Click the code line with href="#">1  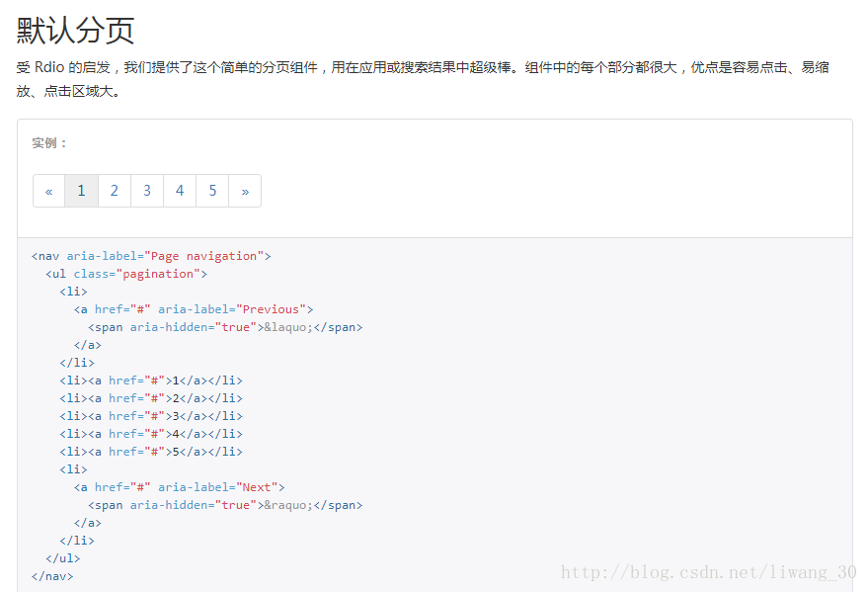coord(151,381)
